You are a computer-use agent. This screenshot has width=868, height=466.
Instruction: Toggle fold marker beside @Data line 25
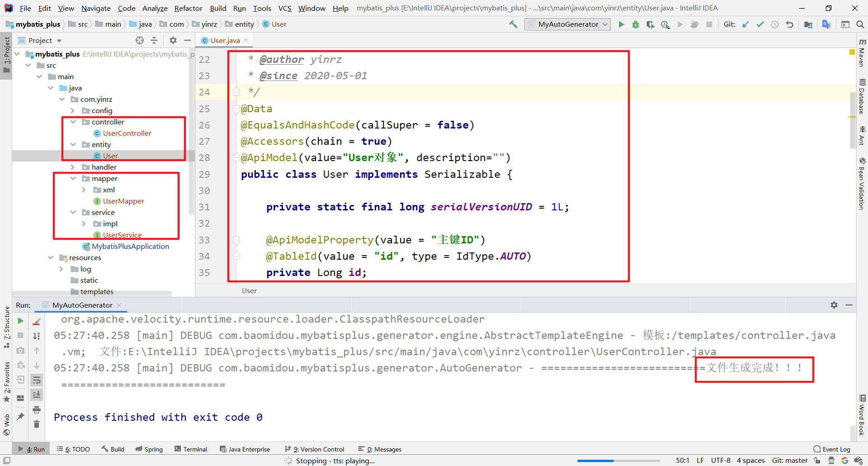236,109
